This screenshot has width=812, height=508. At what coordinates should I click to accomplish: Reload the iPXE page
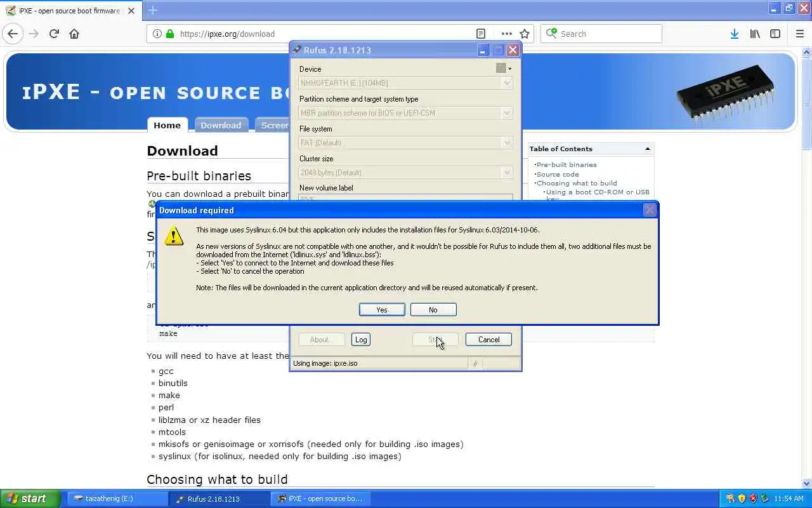[x=54, y=34]
